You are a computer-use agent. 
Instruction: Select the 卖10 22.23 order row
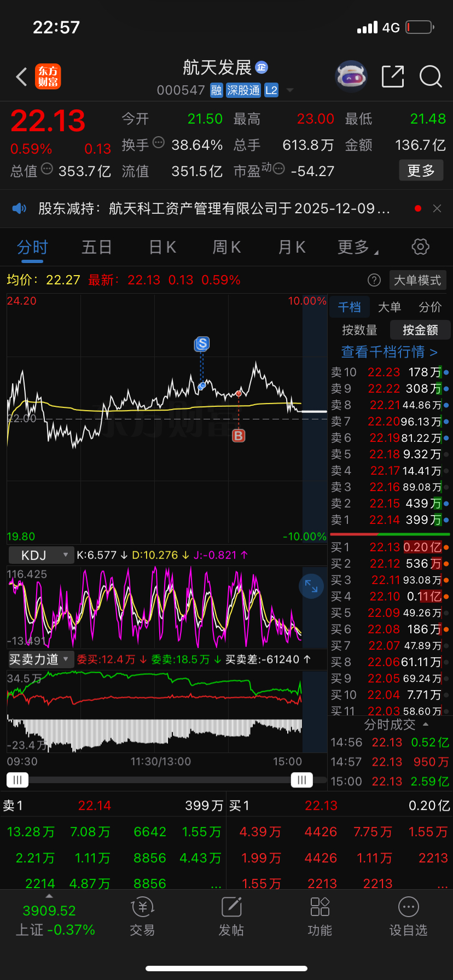pyautogui.click(x=390, y=372)
